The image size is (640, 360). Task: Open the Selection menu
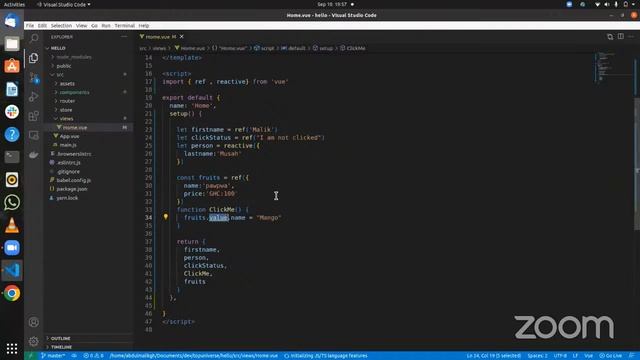coord(61,25)
